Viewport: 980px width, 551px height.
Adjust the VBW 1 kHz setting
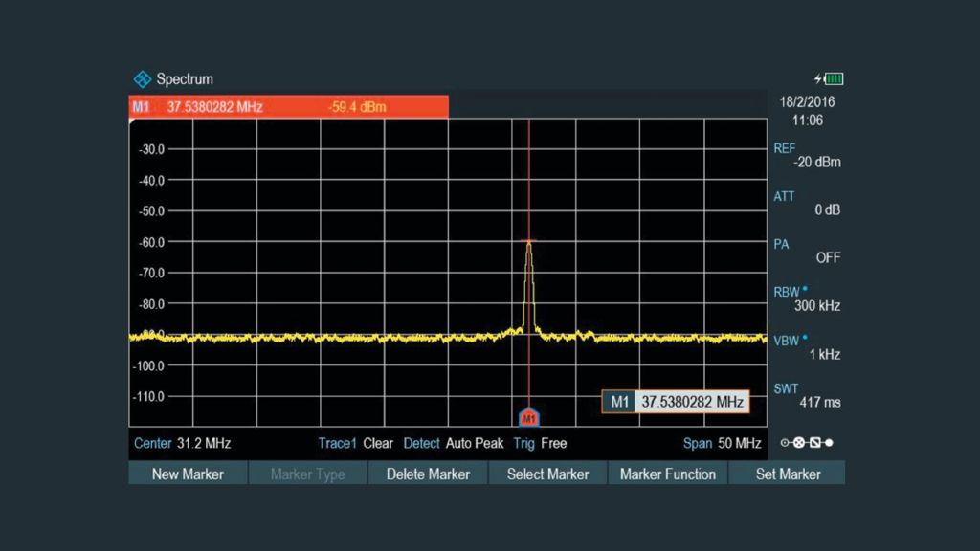coord(807,346)
